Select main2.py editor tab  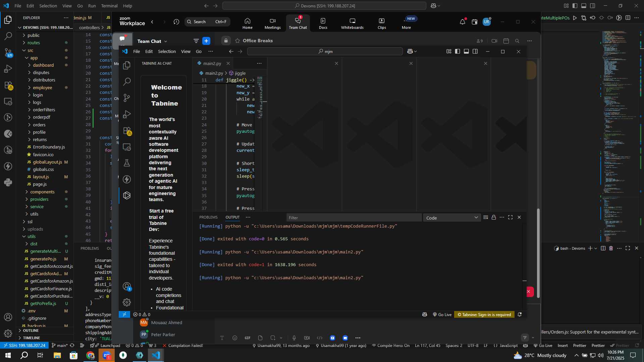(212, 63)
